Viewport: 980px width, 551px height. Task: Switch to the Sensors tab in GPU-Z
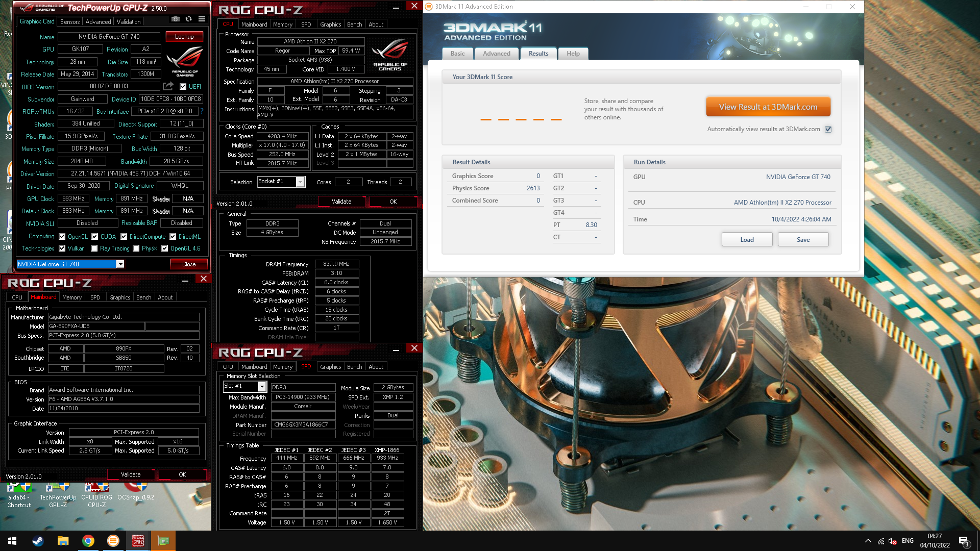pyautogui.click(x=70, y=22)
